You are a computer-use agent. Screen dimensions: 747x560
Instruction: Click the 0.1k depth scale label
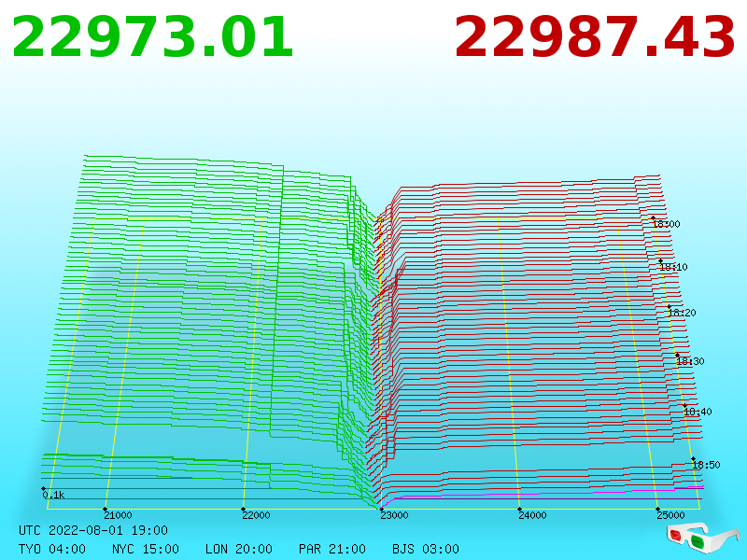53,496
